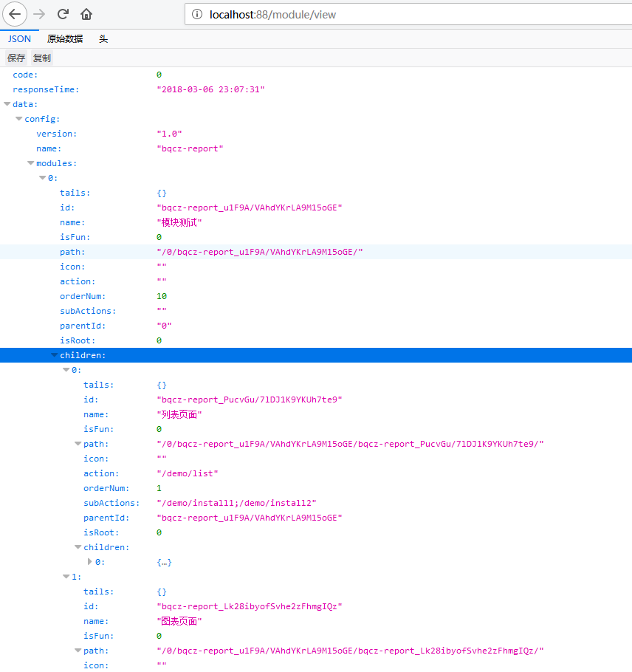Collapse child 1 node
The image size is (632, 672).
[x=66, y=577]
